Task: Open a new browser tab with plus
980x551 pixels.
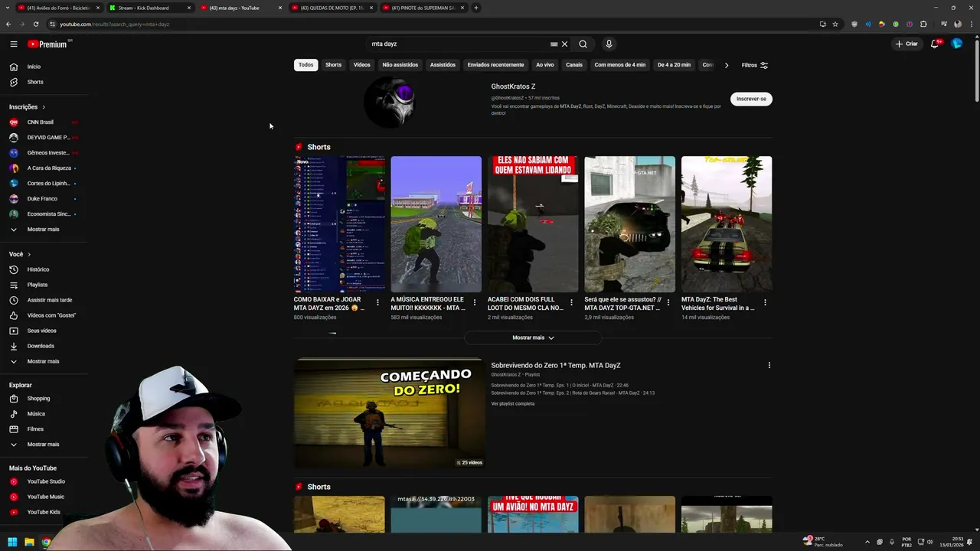Action: click(476, 8)
